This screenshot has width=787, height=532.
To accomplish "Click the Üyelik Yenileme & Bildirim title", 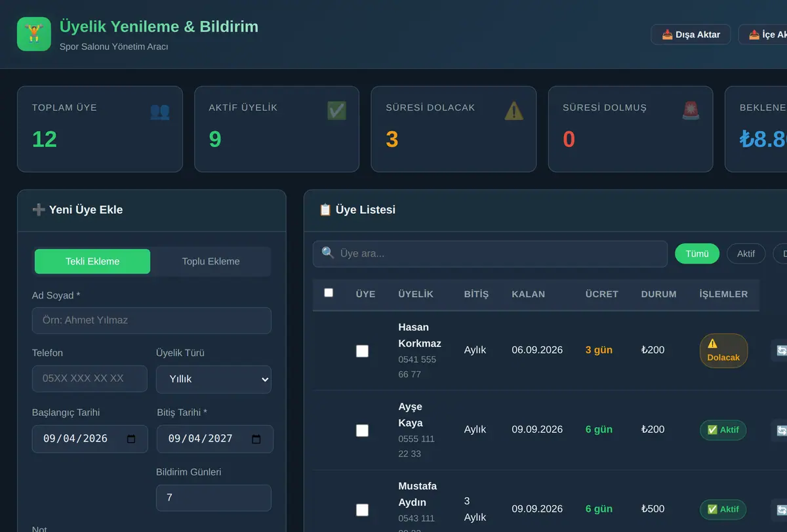I will tap(159, 27).
